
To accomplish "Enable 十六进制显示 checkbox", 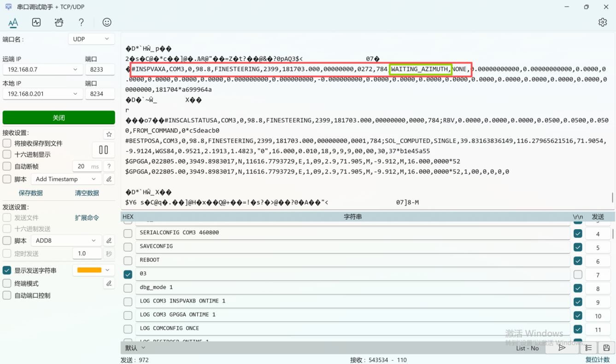I will coord(7,155).
